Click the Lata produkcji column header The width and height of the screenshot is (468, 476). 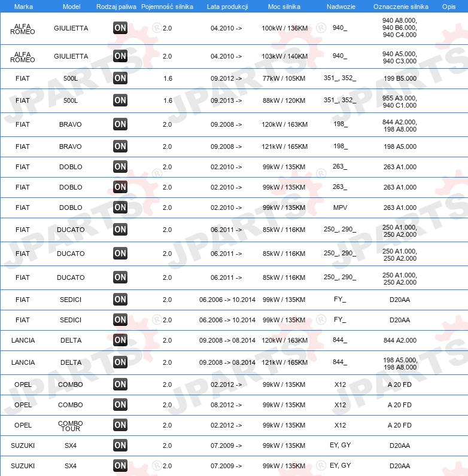coord(227,7)
